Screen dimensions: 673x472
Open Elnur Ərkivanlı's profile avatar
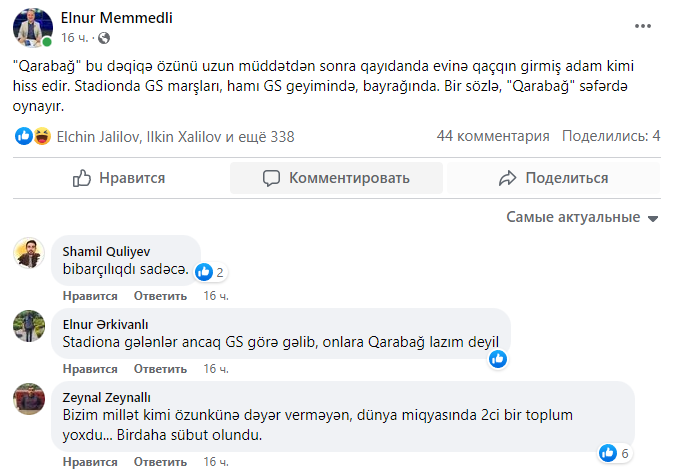[29, 326]
